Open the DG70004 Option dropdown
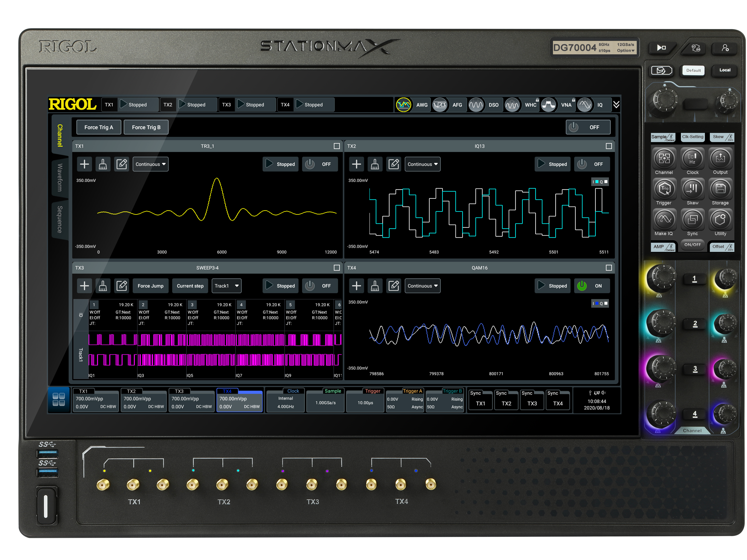Image resolution: width=747 pixels, height=560 pixels. click(x=626, y=51)
